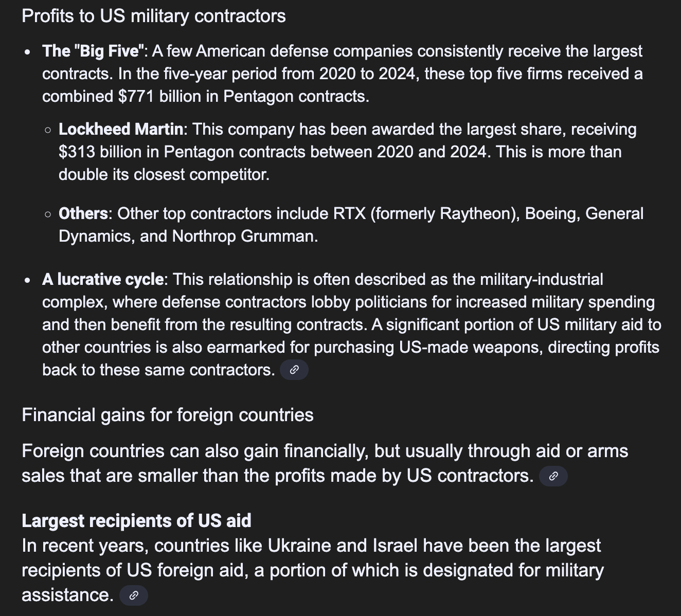The width and height of the screenshot is (681, 616).
Task: Click the bold "Lockheed Martin" term
Action: [121, 129]
